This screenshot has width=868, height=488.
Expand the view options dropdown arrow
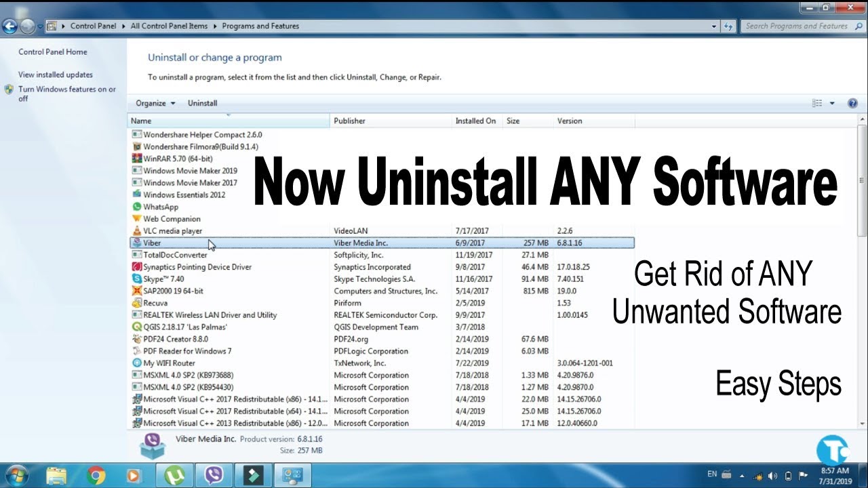pyautogui.click(x=832, y=103)
